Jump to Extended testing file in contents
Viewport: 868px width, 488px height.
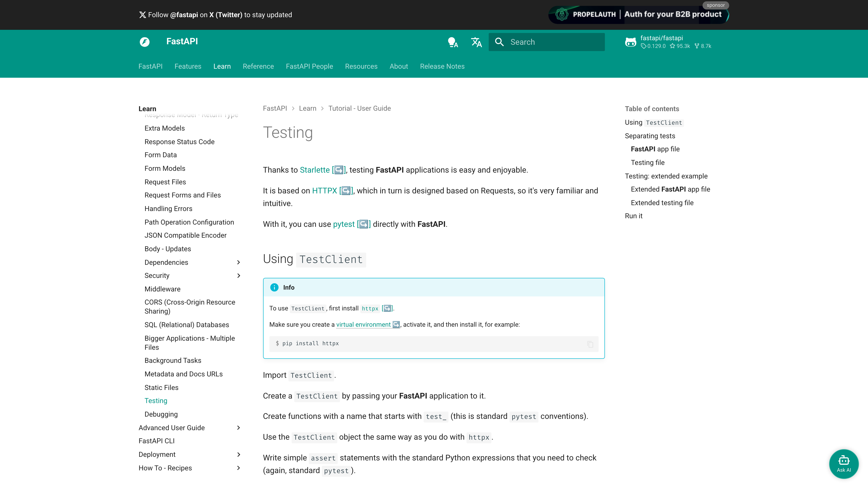[x=662, y=203]
